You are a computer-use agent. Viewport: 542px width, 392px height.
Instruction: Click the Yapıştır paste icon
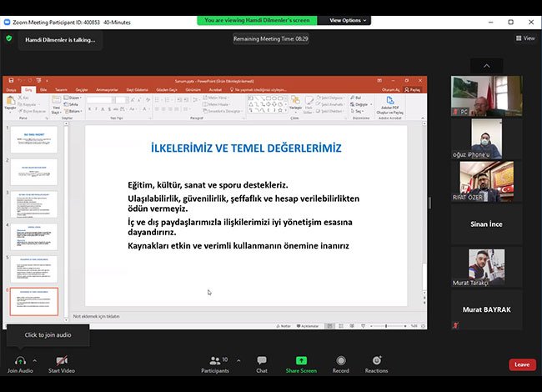[10, 101]
